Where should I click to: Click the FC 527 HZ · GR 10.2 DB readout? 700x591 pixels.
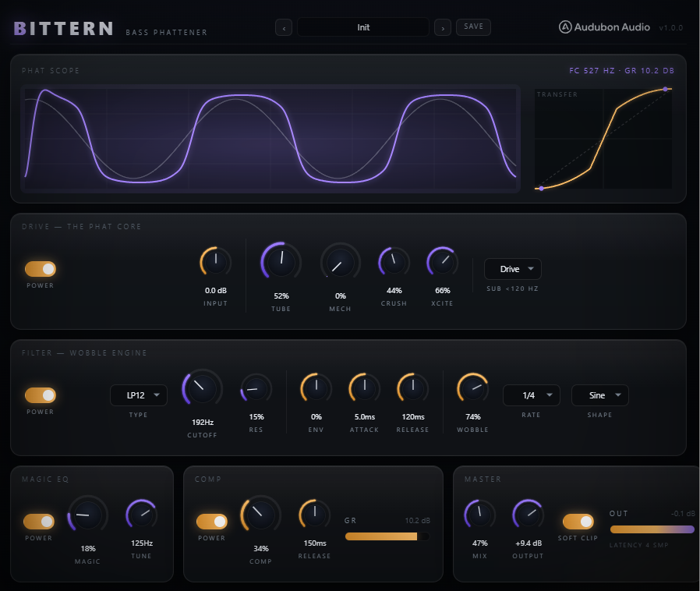pyautogui.click(x=621, y=70)
